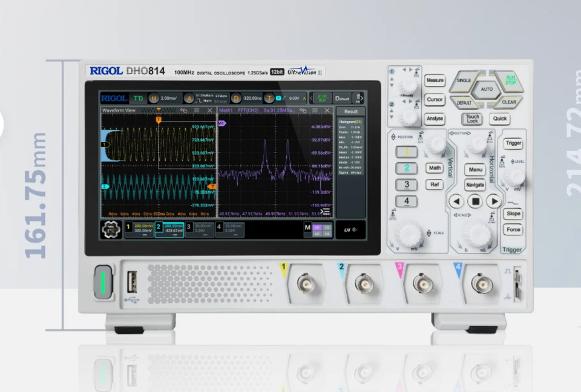The height and width of the screenshot is (392, 581).
Task: Push the vertical POSITION knob
Action: click(437, 144)
